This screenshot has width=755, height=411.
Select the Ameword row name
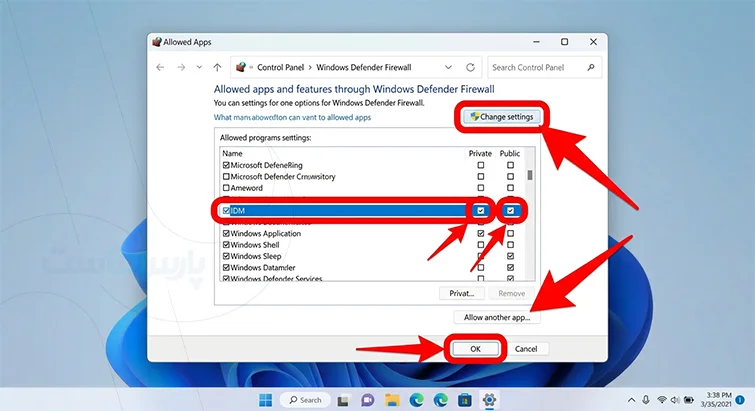pyautogui.click(x=247, y=188)
